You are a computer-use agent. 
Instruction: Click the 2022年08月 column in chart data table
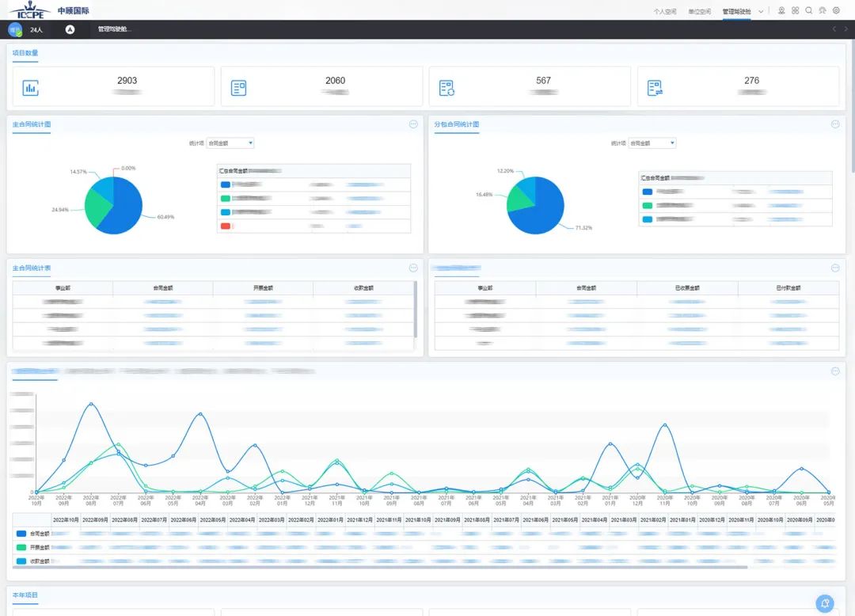(124, 519)
